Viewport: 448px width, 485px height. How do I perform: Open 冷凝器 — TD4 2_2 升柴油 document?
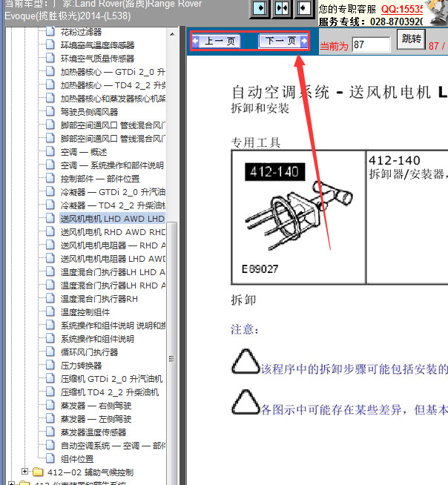tap(113, 205)
